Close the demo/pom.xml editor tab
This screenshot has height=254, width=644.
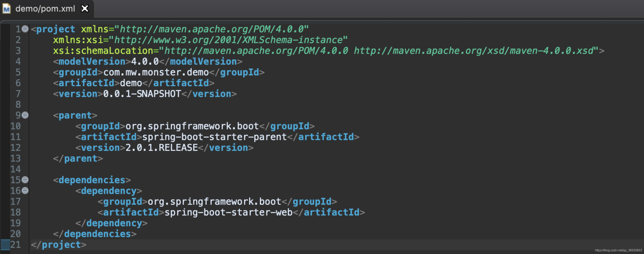[85, 9]
